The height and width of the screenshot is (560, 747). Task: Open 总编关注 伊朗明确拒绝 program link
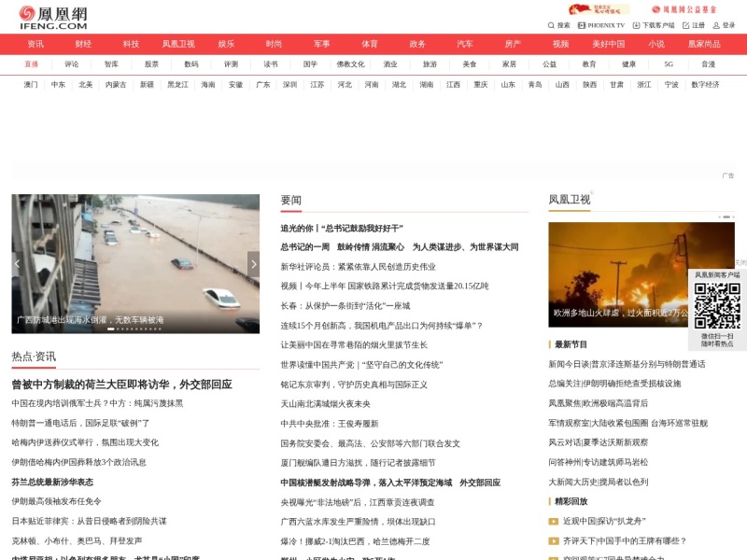point(614,384)
